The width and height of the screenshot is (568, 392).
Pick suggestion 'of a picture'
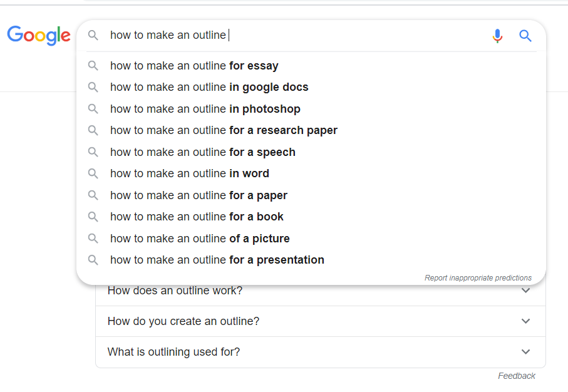point(311,239)
